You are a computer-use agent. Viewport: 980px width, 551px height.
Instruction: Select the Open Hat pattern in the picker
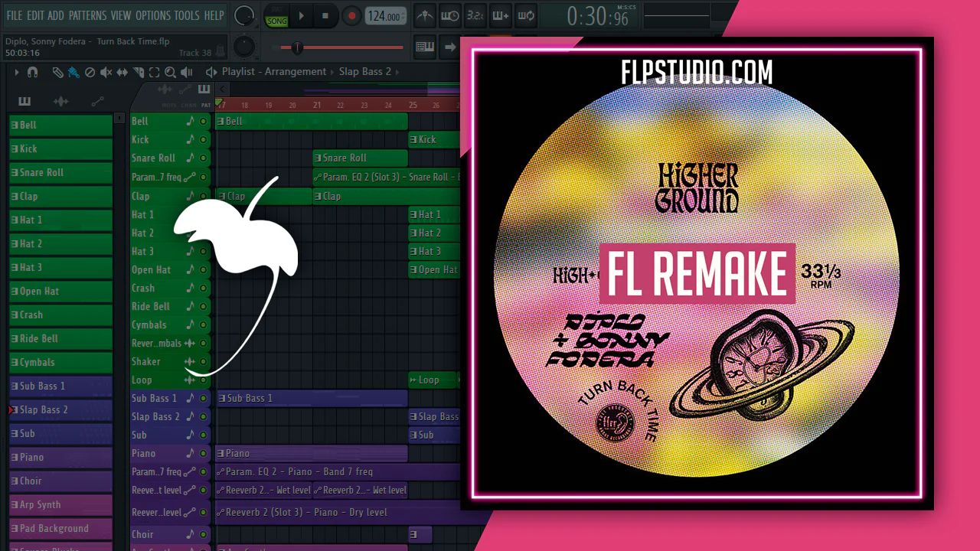coord(60,292)
